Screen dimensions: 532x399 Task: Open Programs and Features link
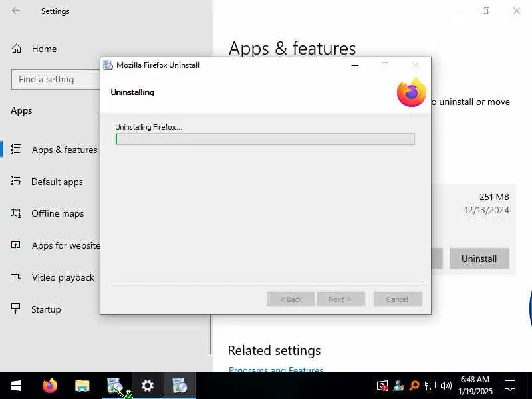pyautogui.click(x=276, y=370)
